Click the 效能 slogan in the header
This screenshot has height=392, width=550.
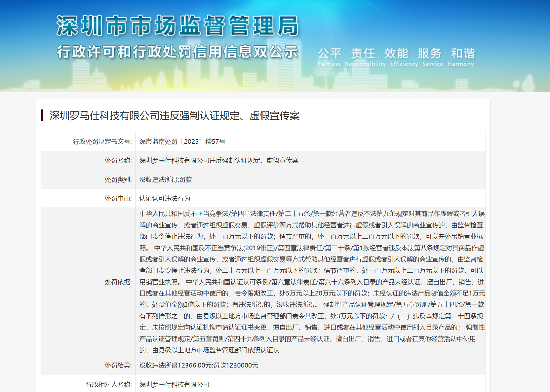[x=396, y=53]
